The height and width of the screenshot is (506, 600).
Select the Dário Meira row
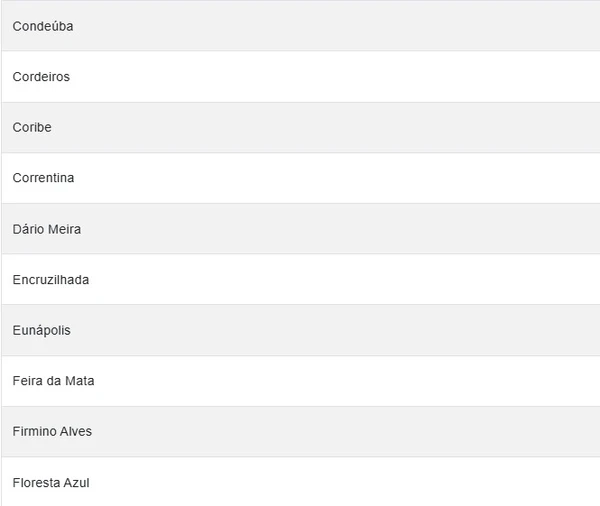pyautogui.click(x=300, y=229)
